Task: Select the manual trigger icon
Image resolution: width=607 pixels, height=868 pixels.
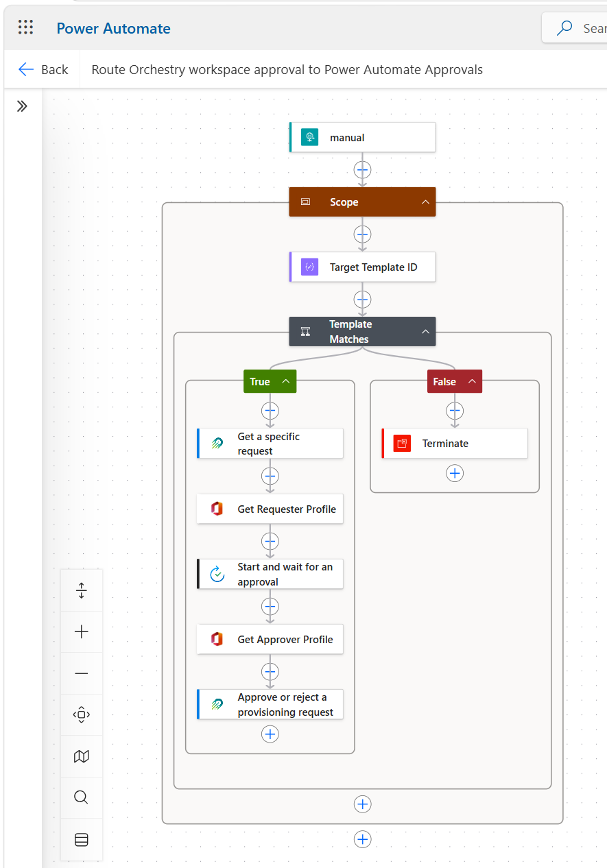Action: [310, 137]
